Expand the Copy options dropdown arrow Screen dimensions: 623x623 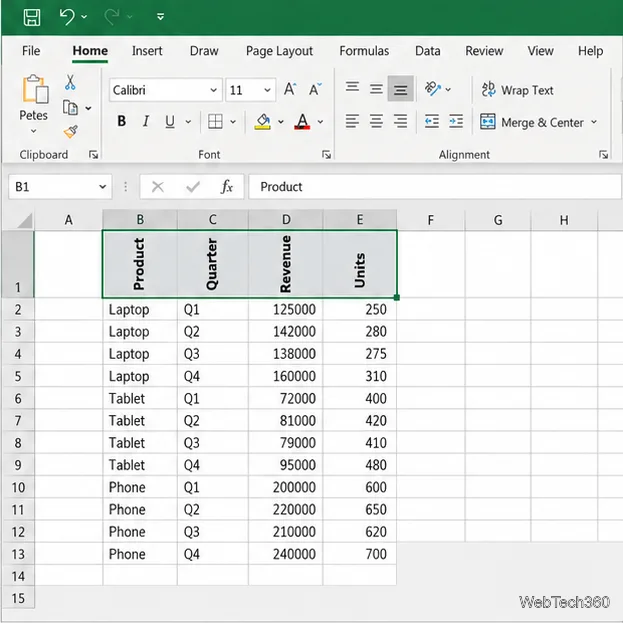(88, 108)
